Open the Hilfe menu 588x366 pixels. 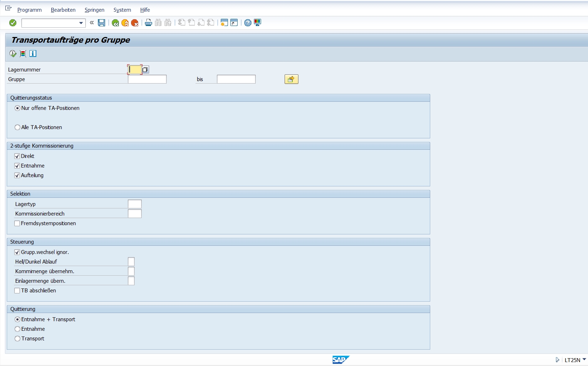(145, 10)
